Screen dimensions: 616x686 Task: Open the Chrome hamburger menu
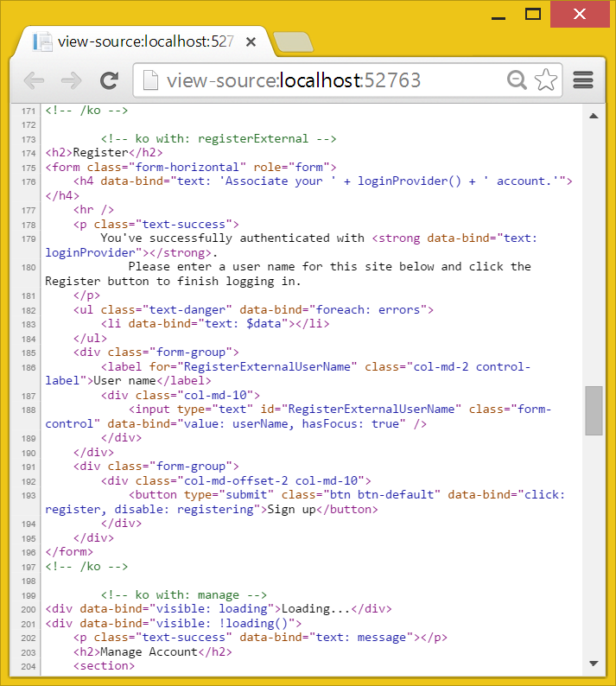coord(583,80)
